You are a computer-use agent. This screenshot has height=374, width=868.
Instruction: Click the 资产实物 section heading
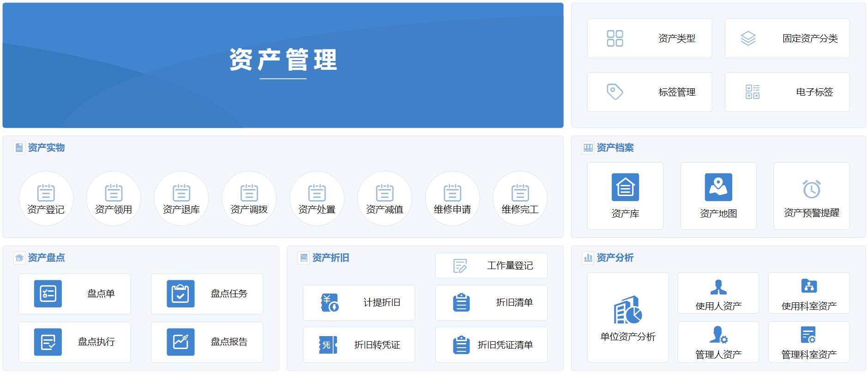(x=46, y=147)
